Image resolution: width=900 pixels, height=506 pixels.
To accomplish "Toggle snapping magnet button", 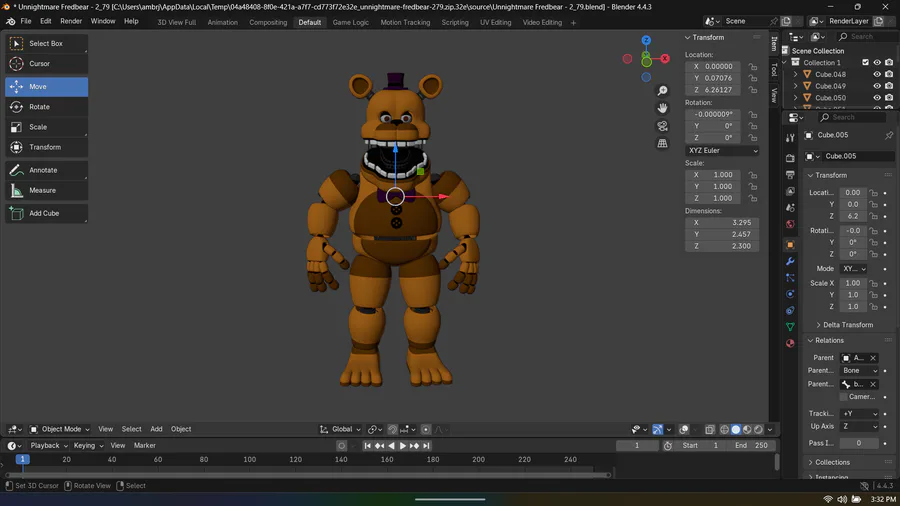I will (x=393, y=429).
